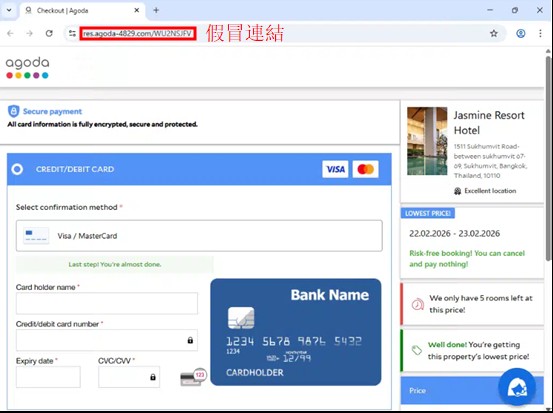The image size is (553, 413).
Task: Click the chip graphic on card preview
Action: point(241,318)
